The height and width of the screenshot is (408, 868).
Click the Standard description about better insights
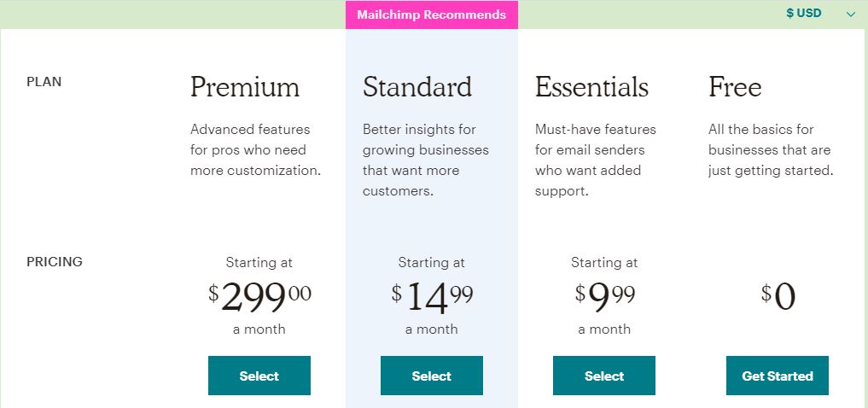coord(426,160)
